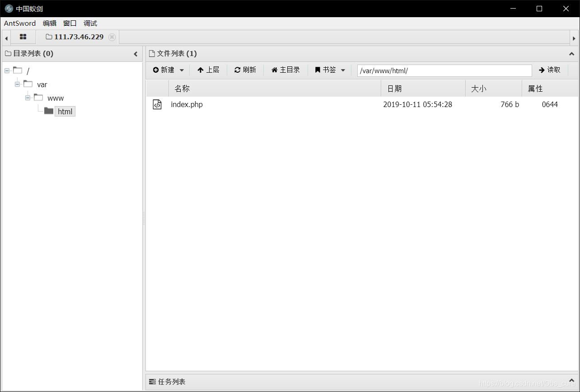Screen dimensions: 580x392
Task: Open the 新建 (New) creation menu icon
Action: click(x=156, y=70)
